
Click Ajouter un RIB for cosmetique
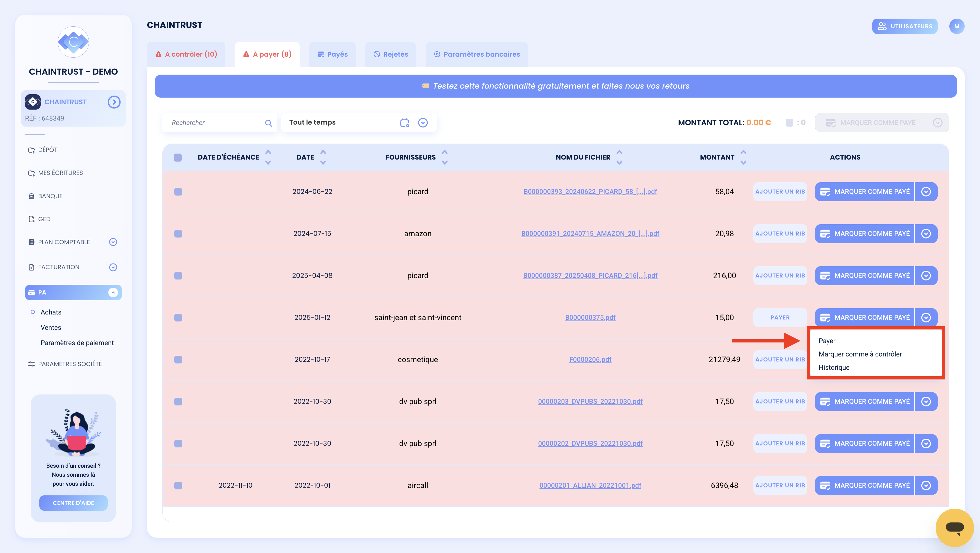[x=780, y=359]
